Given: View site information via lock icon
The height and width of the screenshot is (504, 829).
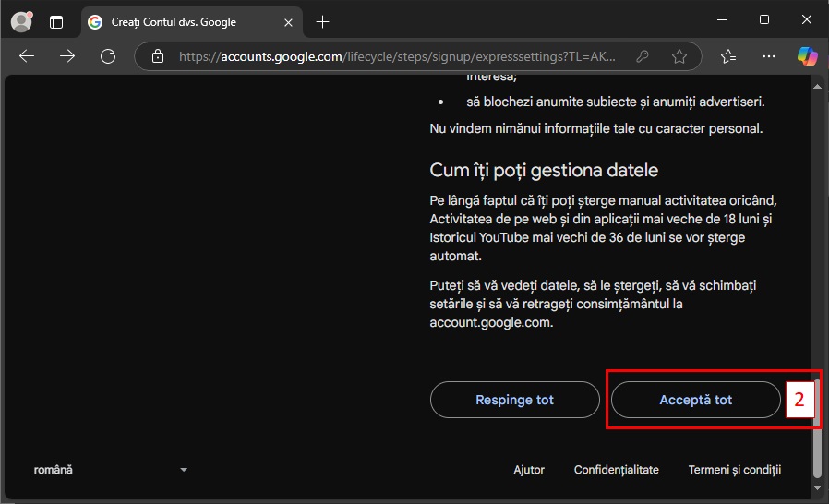Looking at the screenshot, I should [x=157, y=56].
